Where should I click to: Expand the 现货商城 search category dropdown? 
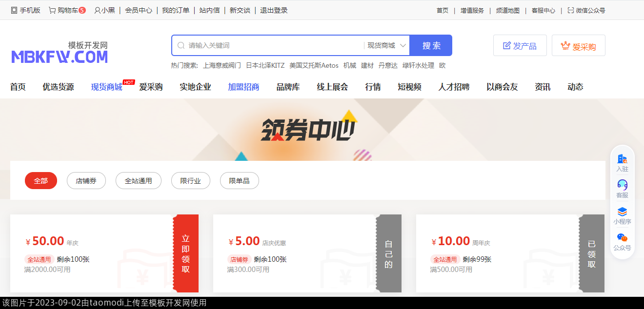[387, 45]
